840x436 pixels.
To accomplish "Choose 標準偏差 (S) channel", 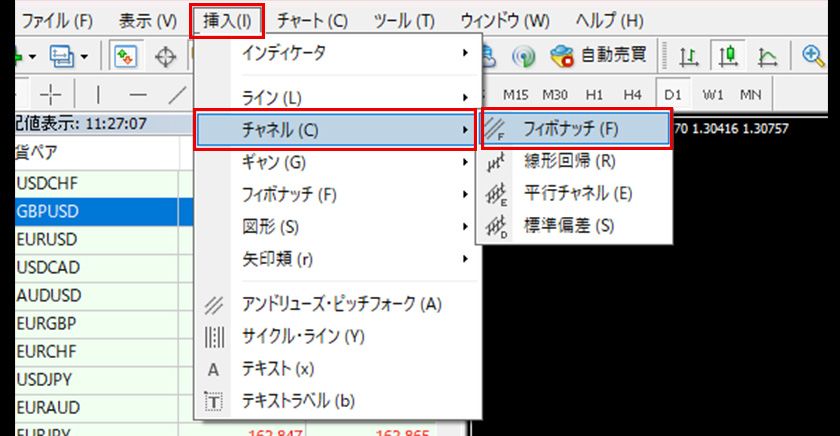I will [x=574, y=225].
